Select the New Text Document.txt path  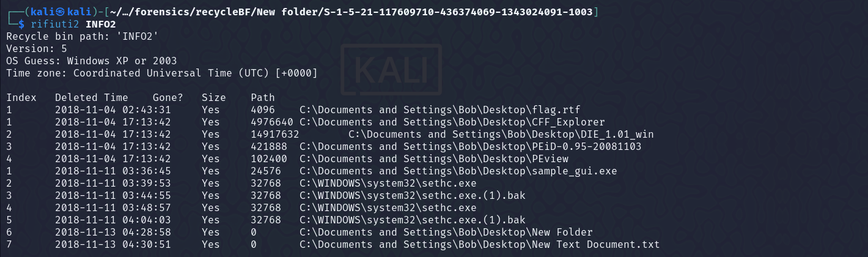[480, 245]
